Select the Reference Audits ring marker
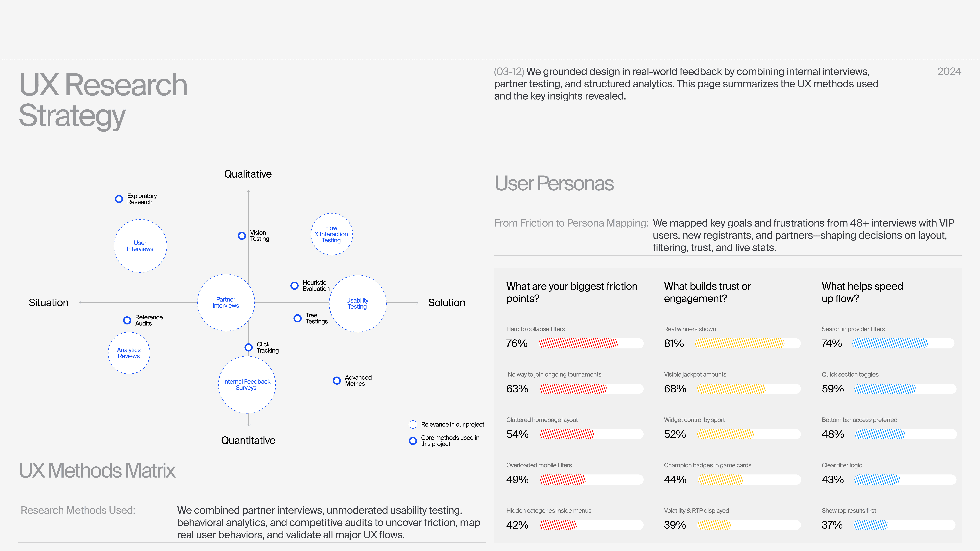The width and height of the screenshot is (980, 551). pyautogui.click(x=127, y=320)
